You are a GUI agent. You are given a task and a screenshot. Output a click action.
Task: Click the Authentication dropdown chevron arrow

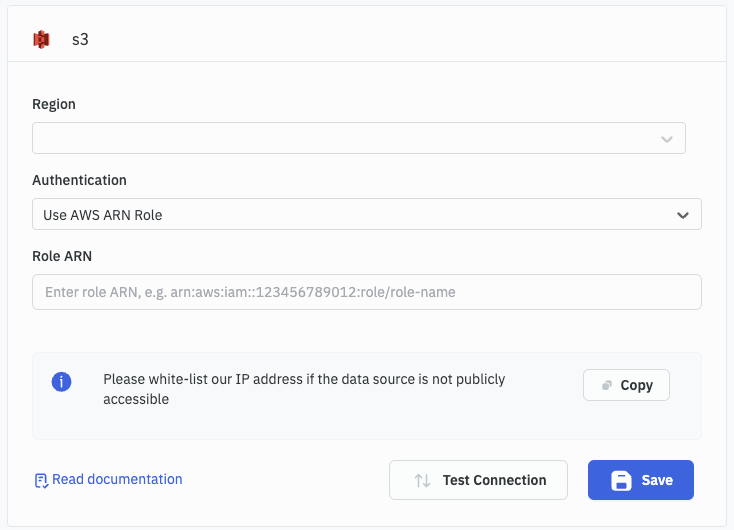(x=682, y=215)
